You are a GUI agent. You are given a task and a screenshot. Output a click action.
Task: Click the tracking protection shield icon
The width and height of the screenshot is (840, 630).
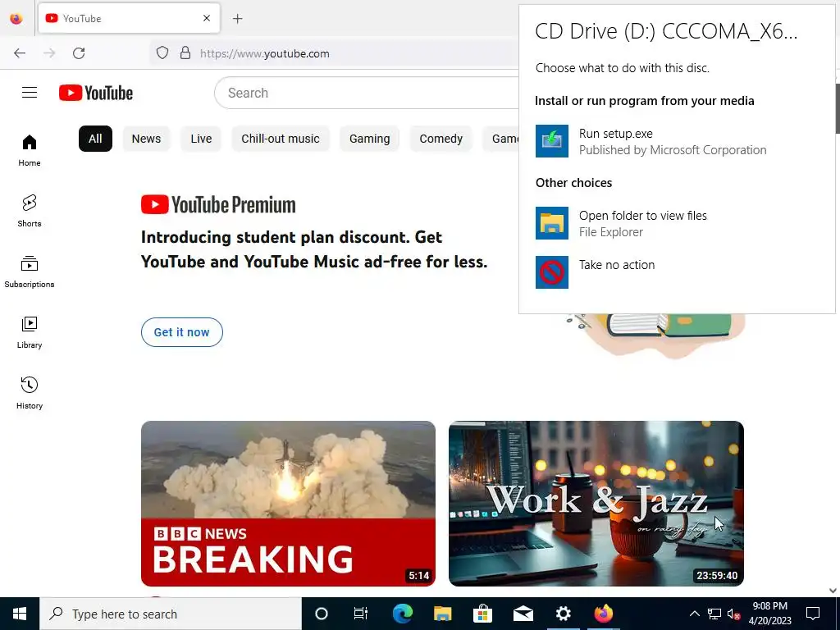(162, 53)
